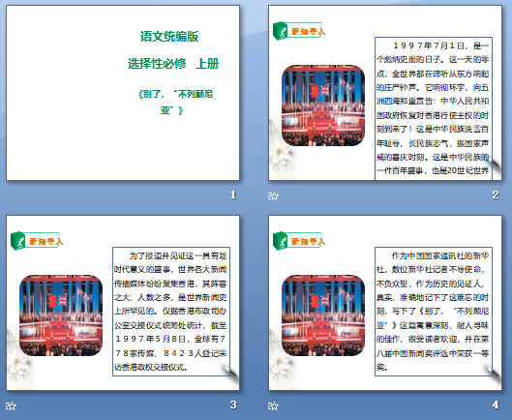
Task: Click the green title 语文统编版 on slide 1
Action: pos(169,36)
